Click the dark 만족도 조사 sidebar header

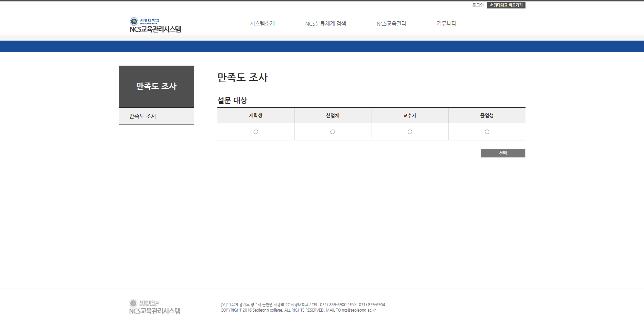[x=156, y=86]
